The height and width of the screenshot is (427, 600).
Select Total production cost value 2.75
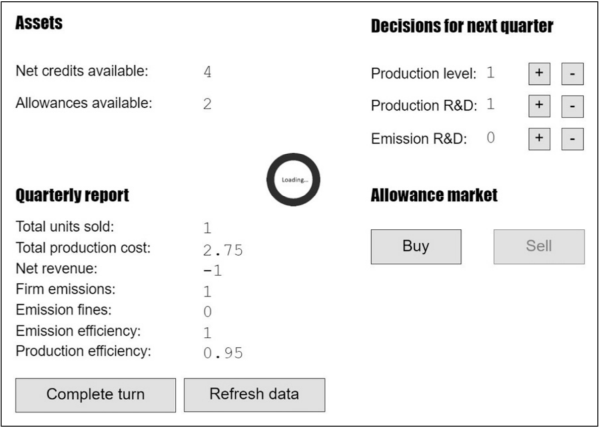pos(223,250)
